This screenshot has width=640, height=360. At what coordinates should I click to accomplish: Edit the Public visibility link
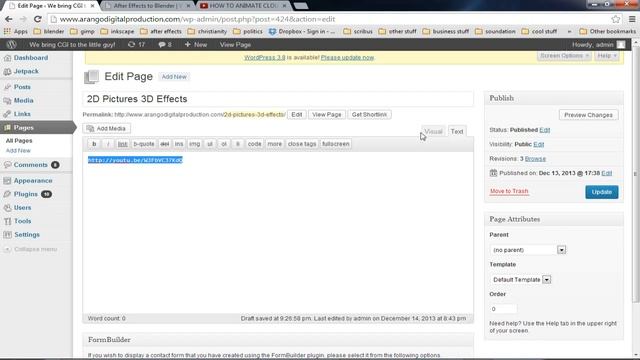click(x=538, y=144)
